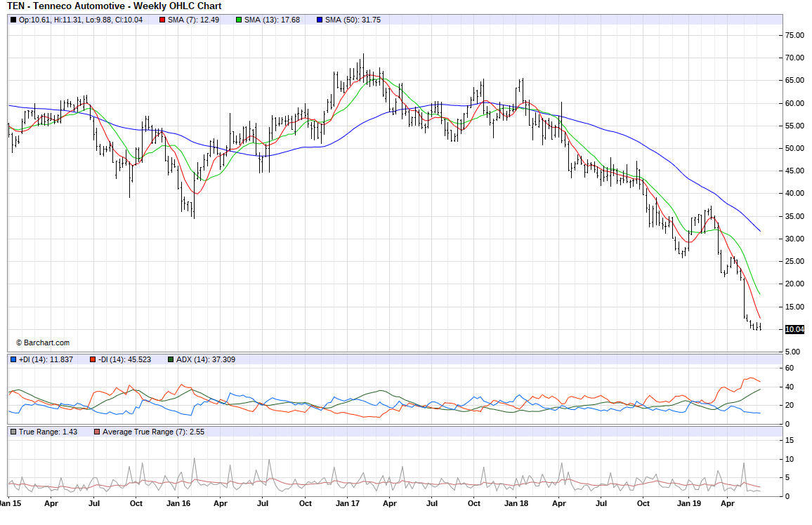Click the Jan 18 date axis label
The image size is (812, 525).
point(516,503)
